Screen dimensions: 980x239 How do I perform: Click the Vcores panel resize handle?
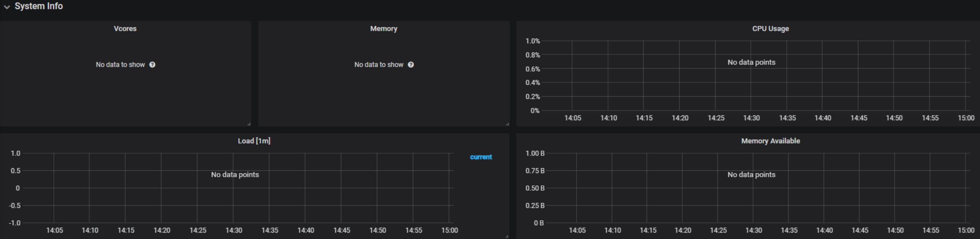coord(249,124)
